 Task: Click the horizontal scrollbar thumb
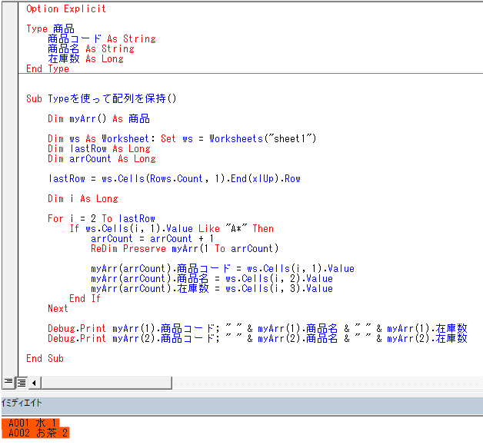tap(106, 383)
